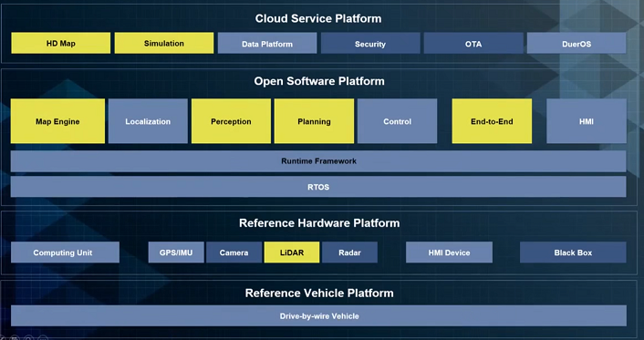The image size is (644, 340).
Task: Select the Planning module
Action: coord(314,121)
